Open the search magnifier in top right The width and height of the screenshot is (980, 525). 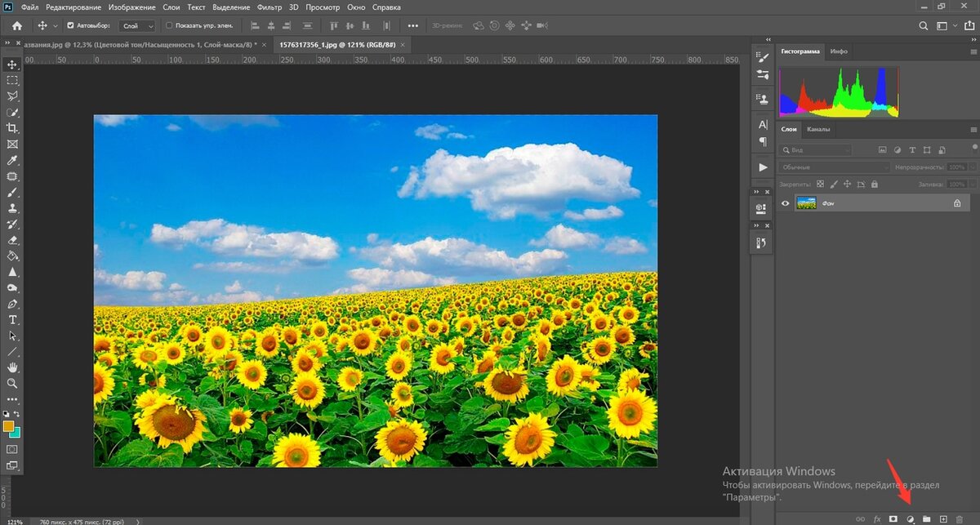pyautogui.click(x=923, y=26)
